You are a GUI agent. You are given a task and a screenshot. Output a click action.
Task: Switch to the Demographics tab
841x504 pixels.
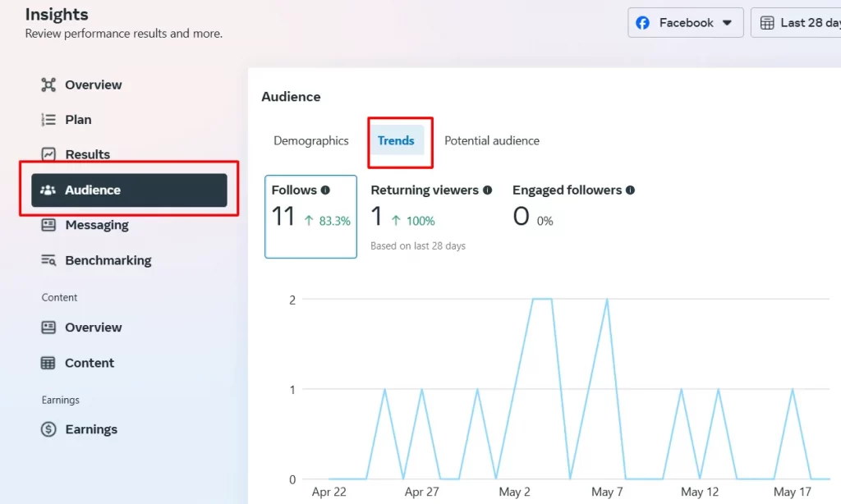click(x=311, y=140)
